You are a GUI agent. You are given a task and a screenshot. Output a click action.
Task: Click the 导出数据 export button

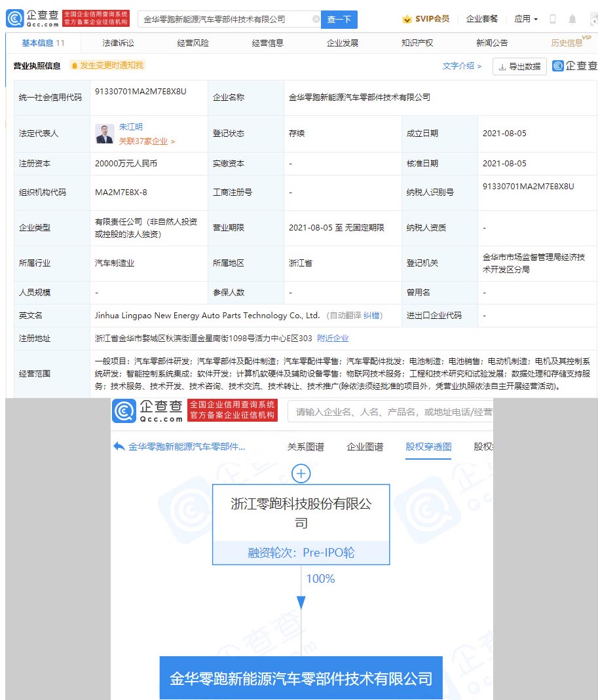[519, 67]
